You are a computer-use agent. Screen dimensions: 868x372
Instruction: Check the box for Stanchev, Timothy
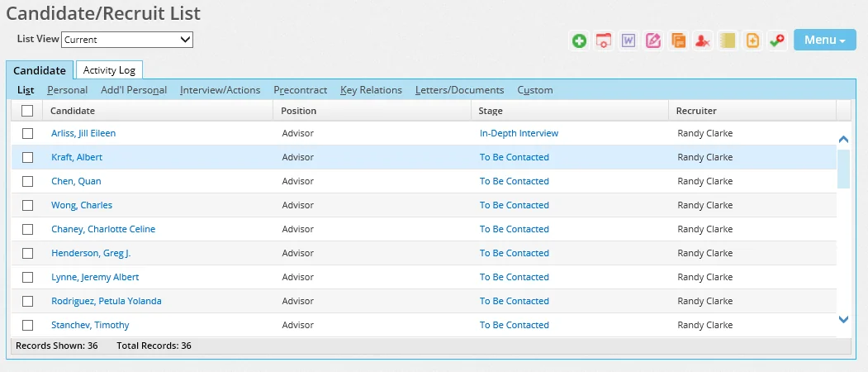27,325
